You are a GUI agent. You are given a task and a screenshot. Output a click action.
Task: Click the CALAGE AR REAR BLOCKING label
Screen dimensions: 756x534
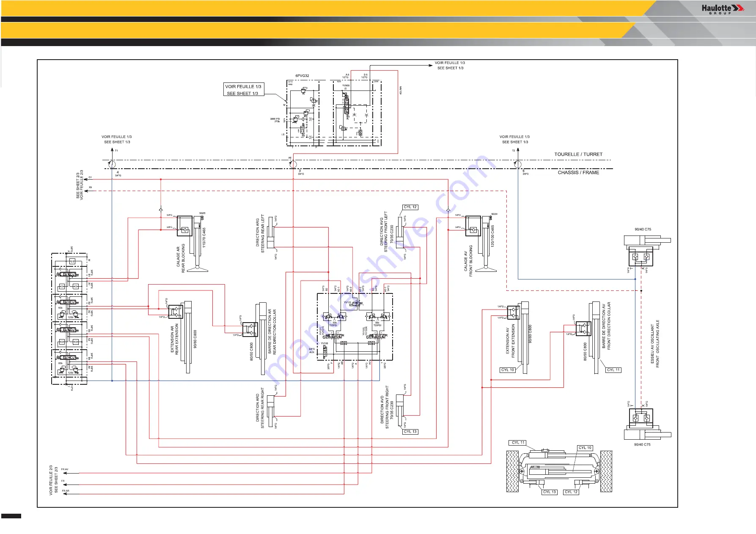click(181, 258)
